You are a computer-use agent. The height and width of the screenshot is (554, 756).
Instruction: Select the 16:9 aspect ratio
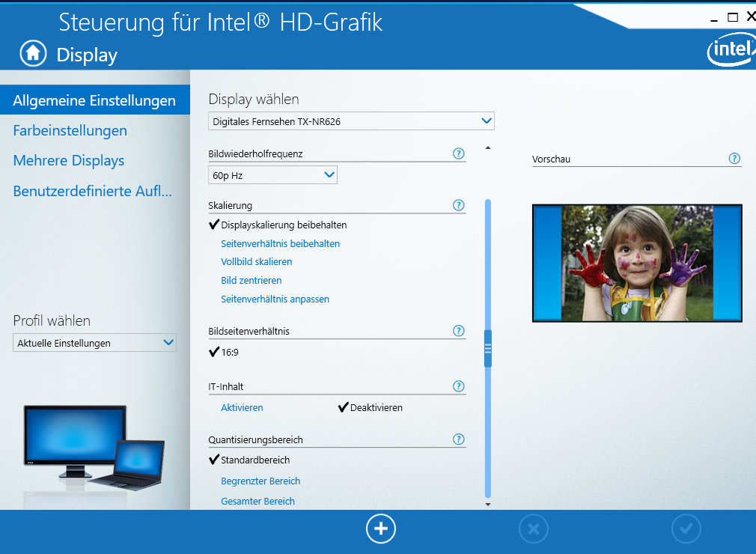click(230, 352)
